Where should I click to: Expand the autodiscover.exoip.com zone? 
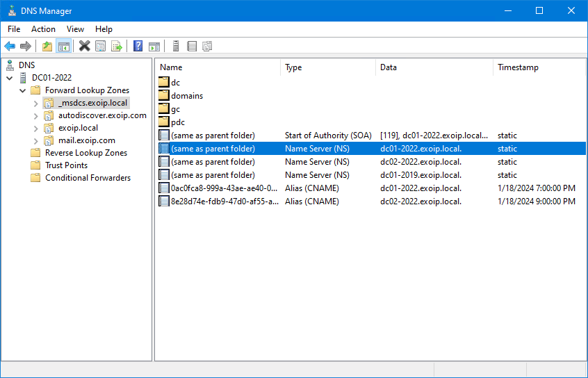(36, 115)
